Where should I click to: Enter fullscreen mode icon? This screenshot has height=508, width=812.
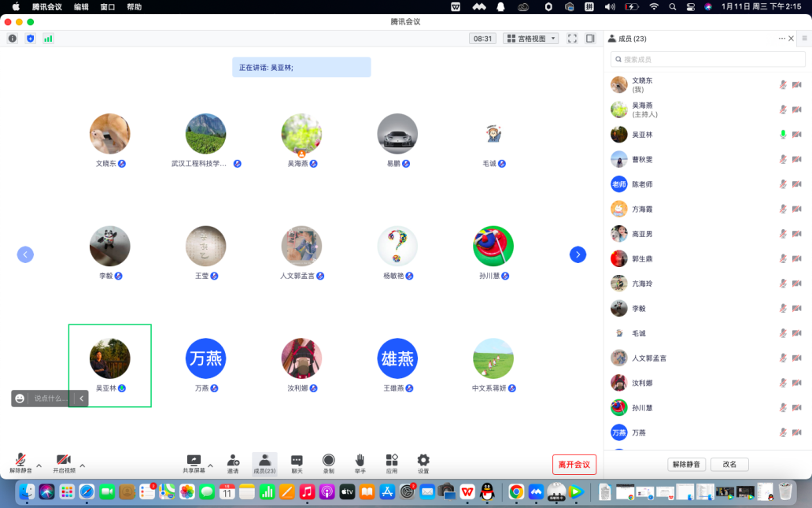pyautogui.click(x=572, y=39)
